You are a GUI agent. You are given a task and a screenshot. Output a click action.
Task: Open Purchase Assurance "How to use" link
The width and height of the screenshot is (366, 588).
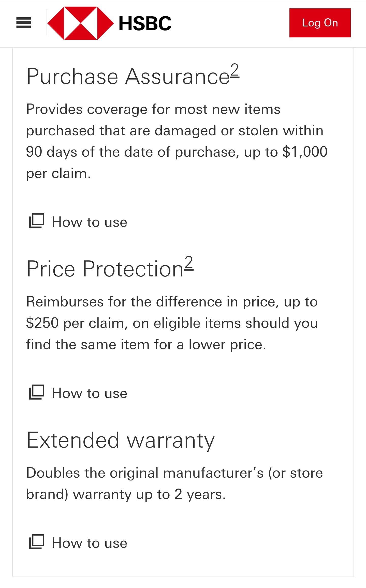[x=89, y=222]
